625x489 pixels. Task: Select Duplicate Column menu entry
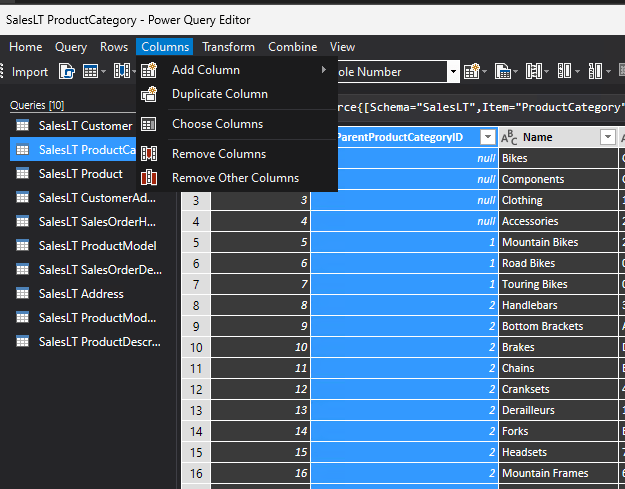[x=237, y=94]
